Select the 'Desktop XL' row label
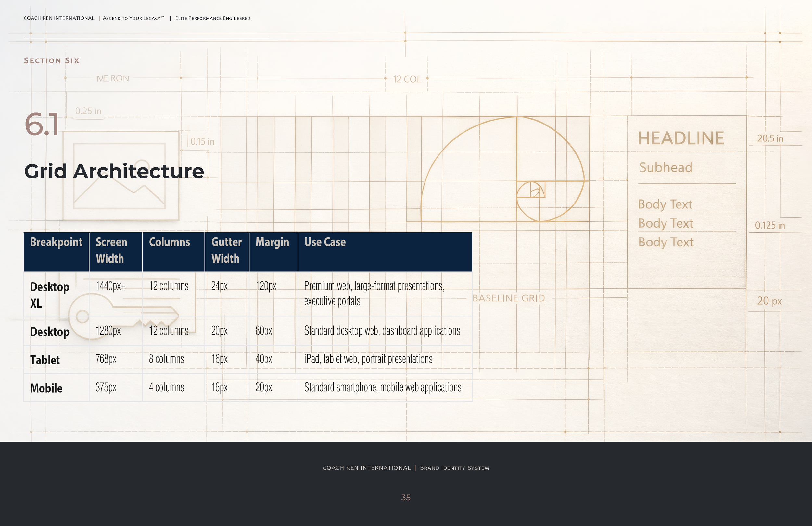 pyautogui.click(x=49, y=295)
